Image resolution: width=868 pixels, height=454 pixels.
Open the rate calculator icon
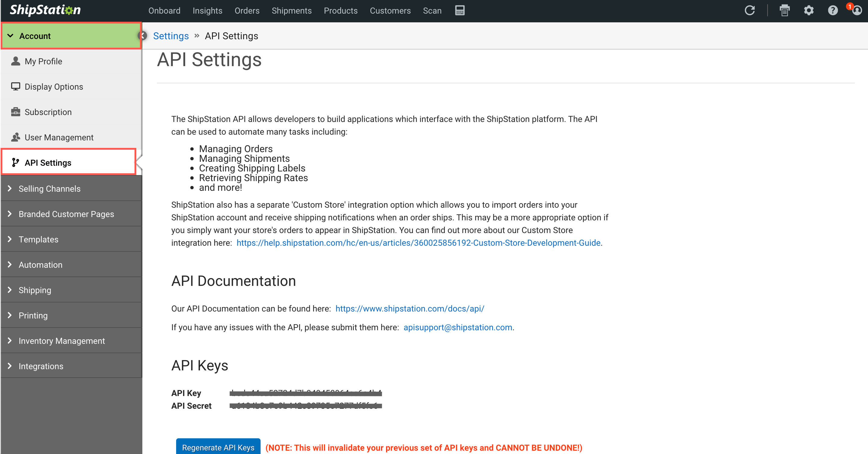(x=460, y=11)
